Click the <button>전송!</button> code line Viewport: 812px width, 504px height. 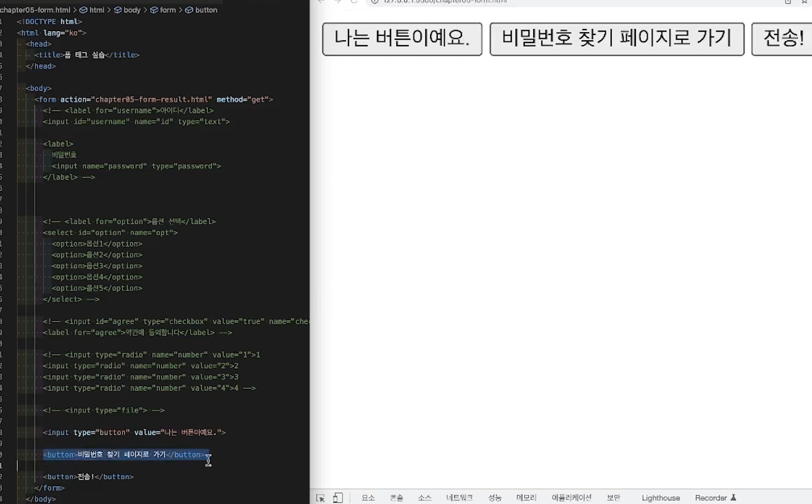coord(88,477)
